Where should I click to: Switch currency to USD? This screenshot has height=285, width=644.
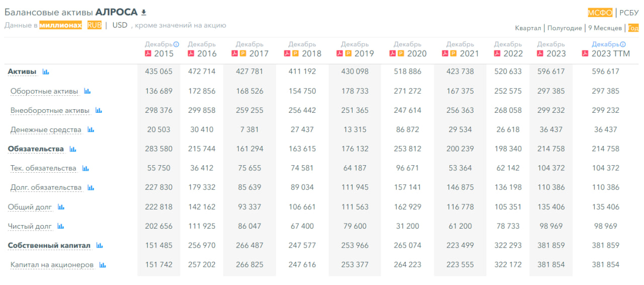(x=120, y=25)
